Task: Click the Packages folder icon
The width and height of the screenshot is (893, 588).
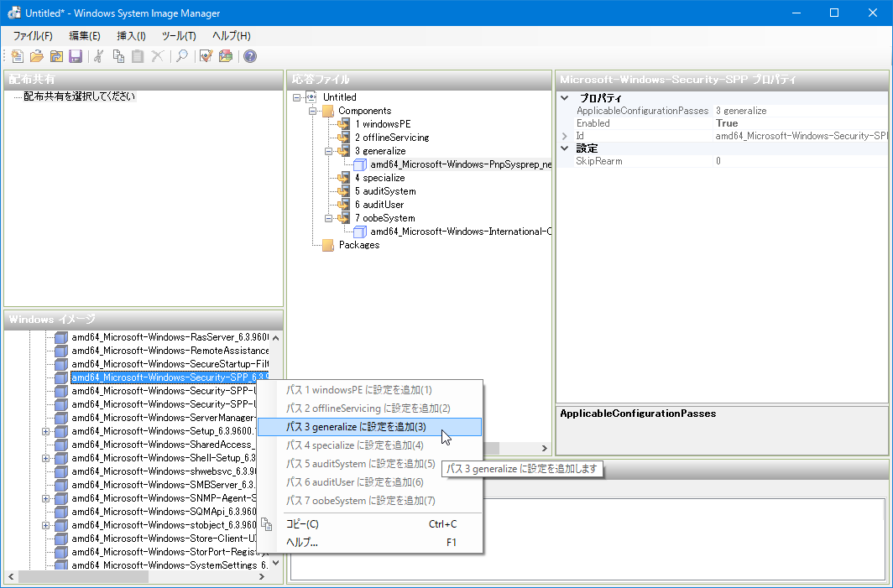Action: tap(328, 245)
